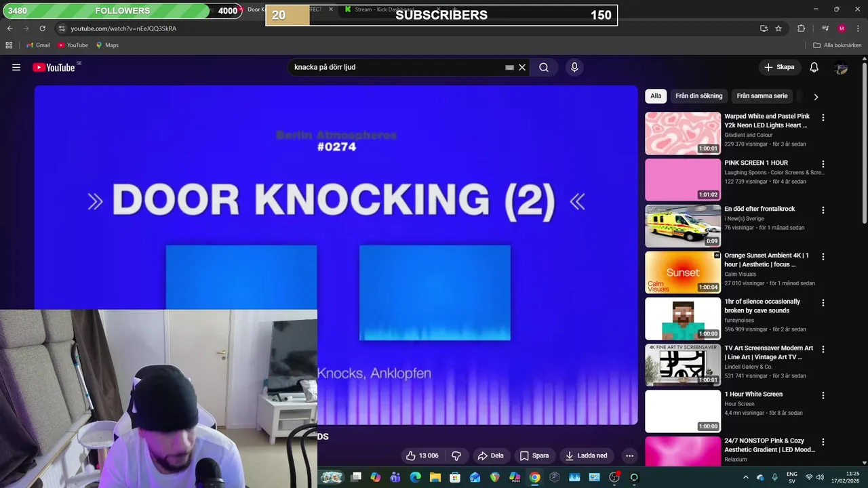The image size is (868, 488).
Task: Open the Skapa create menu
Action: (779, 67)
